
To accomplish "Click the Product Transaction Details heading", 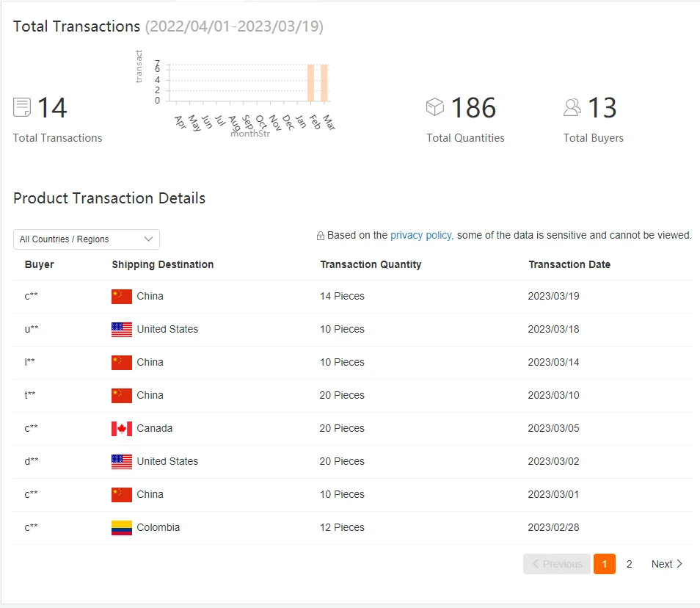I will pos(109,198).
